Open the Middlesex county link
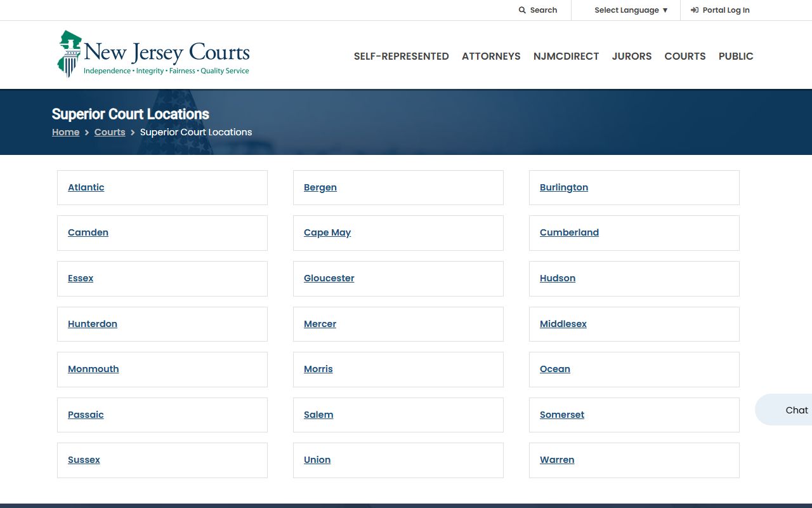Viewport: 812px width, 508px height. 563,324
